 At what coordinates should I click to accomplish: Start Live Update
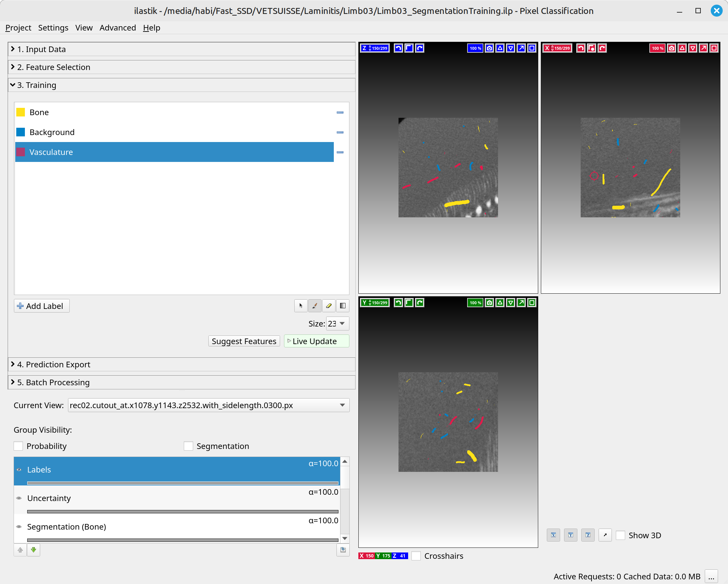[316, 341]
